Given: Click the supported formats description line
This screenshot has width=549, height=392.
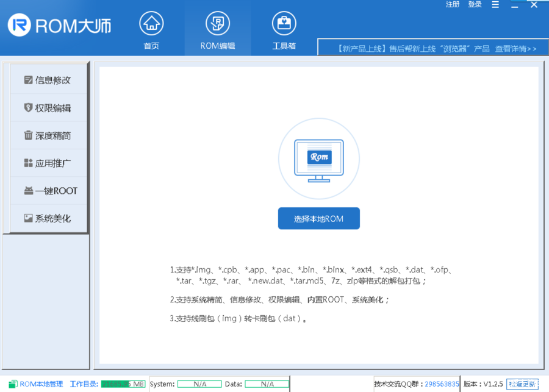Looking at the screenshot, I should click(311, 275).
